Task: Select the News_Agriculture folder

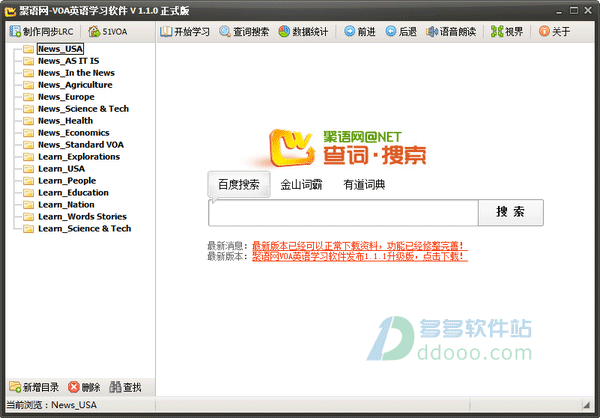Action: click(x=75, y=85)
